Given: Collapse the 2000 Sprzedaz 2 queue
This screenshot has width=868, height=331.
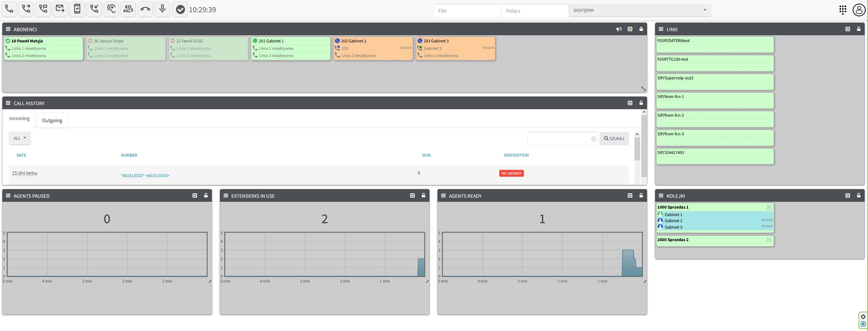Looking at the screenshot, I should (x=769, y=240).
